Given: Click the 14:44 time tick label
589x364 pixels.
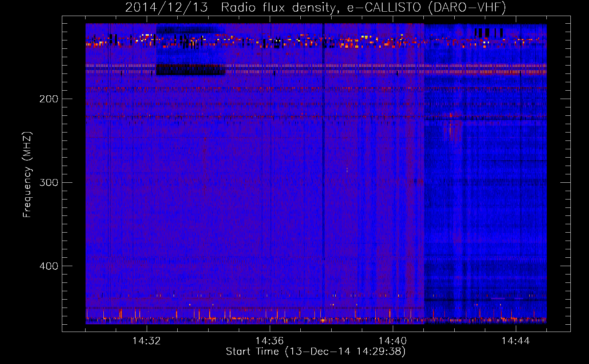Looking at the screenshot, I should click(516, 341).
